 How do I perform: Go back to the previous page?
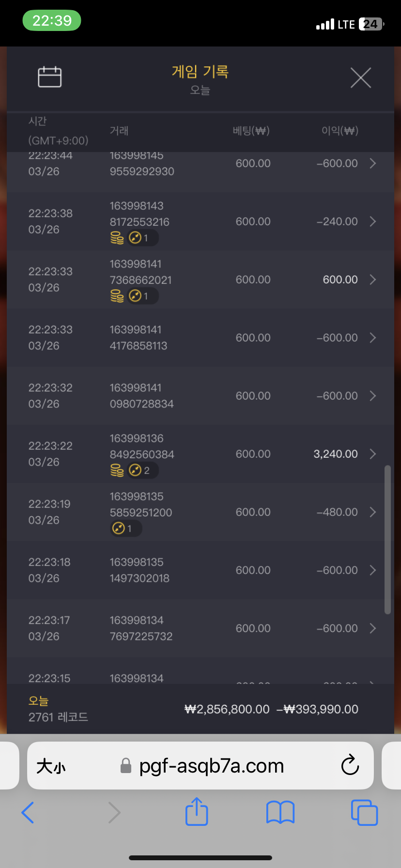(x=28, y=812)
